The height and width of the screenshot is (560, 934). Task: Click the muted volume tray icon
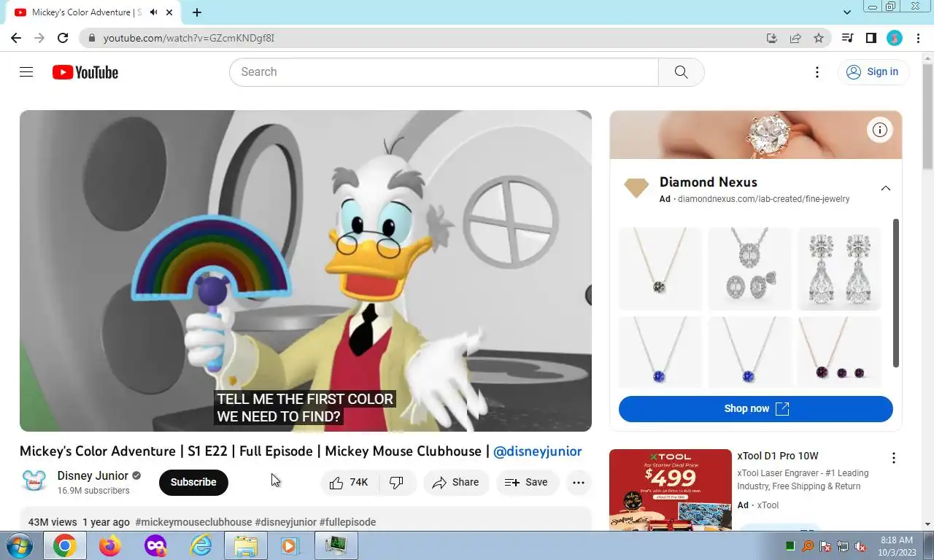coord(860,546)
